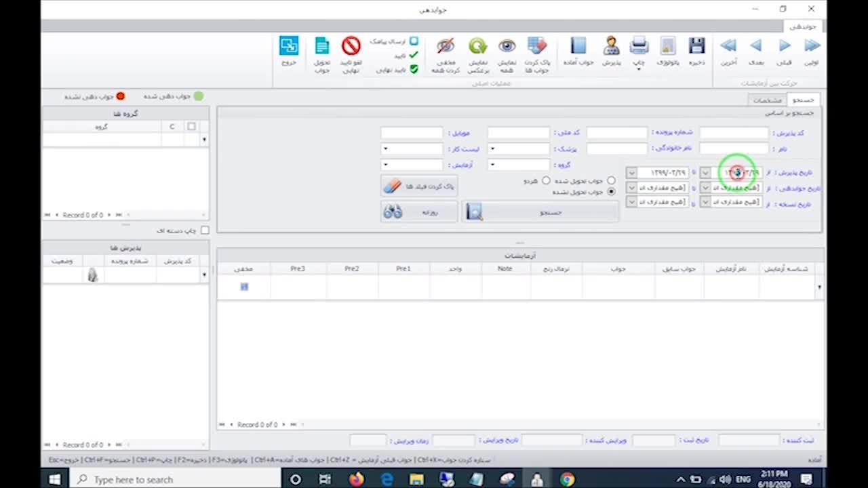
Task: Click the Hide All crossed-eye icon
Action: [446, 47]
